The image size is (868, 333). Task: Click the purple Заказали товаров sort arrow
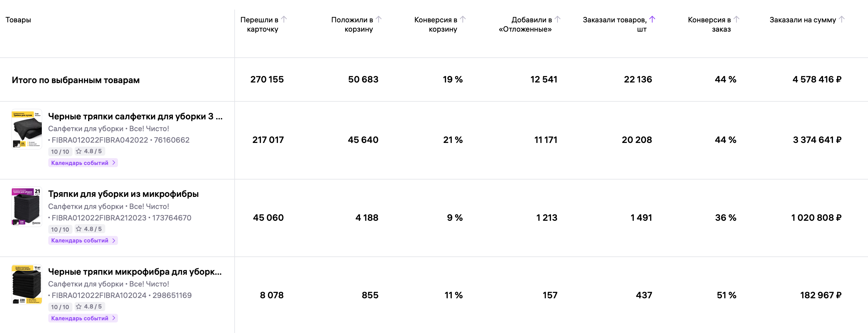(x=652, y=19)
